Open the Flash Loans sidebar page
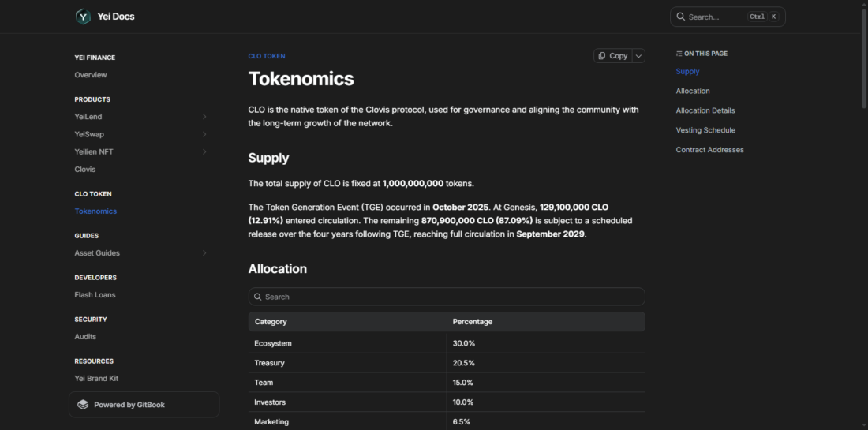The image size is (868, 430). [95, 295]
